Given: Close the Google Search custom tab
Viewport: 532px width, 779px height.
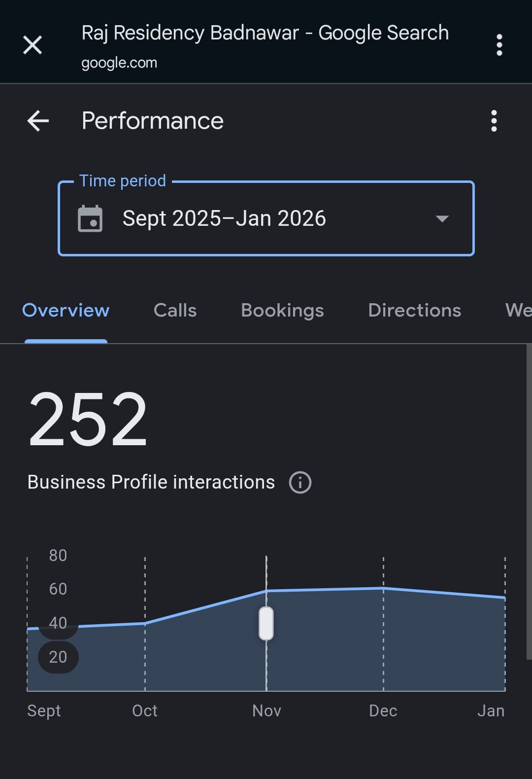Looking at the screenshot, I should tap(33, 45).
